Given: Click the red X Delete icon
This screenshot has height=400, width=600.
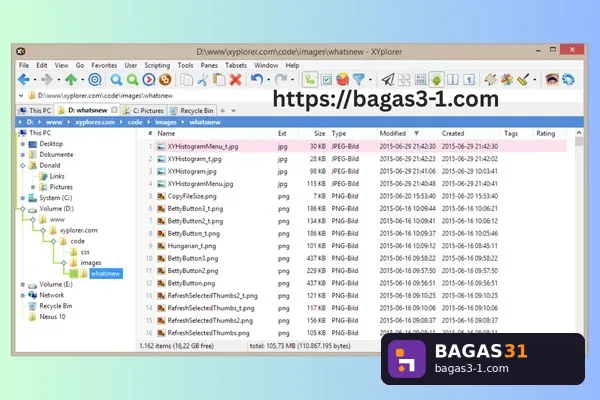Looking at the screenshot, I should click(x=235, y=80).
